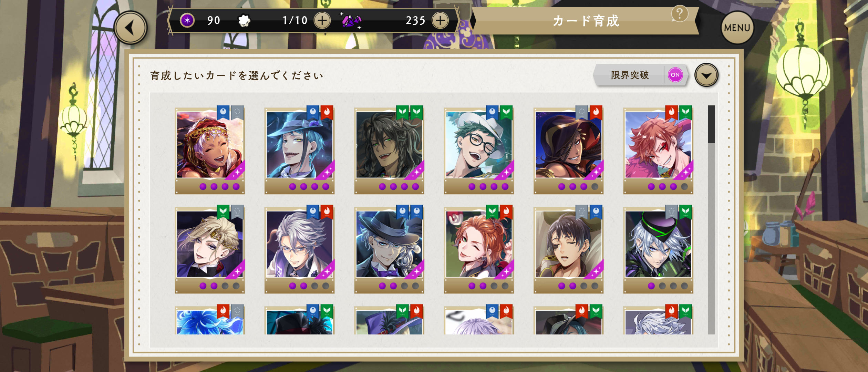Add stamina with plus next to 1/10
Image resolution: width=868 pixels, height=372 pixels.
(322, 20)
